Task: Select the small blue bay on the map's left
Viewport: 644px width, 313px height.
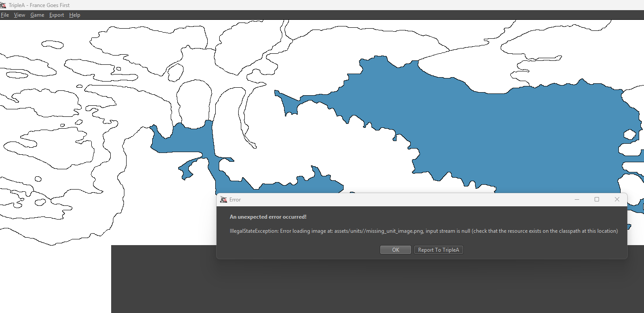Action: (x=181, y=140)
